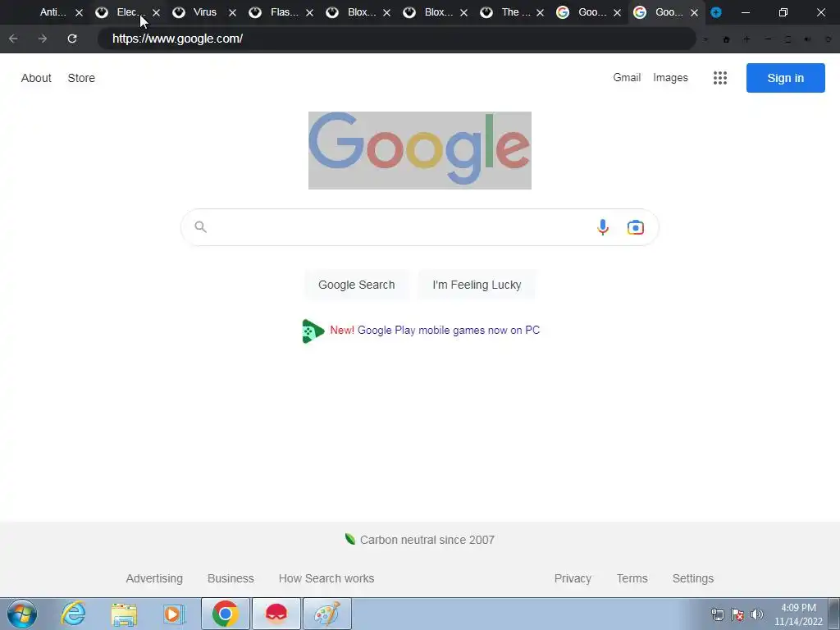
Task: Open How Search works footer link
Action: click(x=326, y=578)
